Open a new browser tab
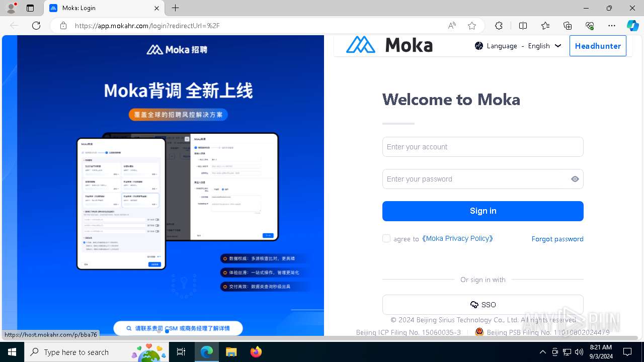Image resolution: width=644 pixels, height=362 pixels. click(x=175, y=8)
